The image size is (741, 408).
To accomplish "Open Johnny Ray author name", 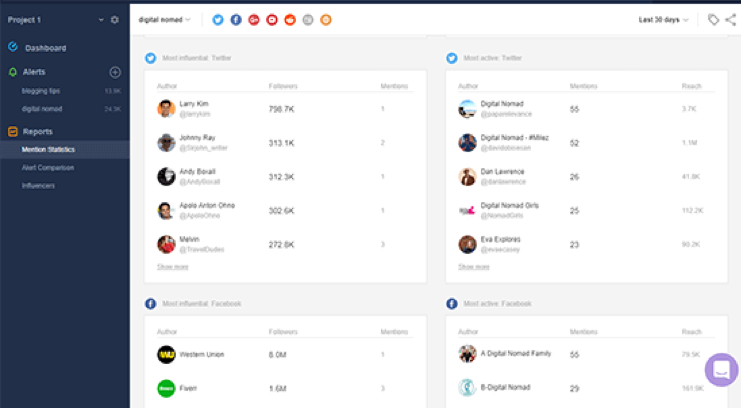I will click(x=197, y=138).
